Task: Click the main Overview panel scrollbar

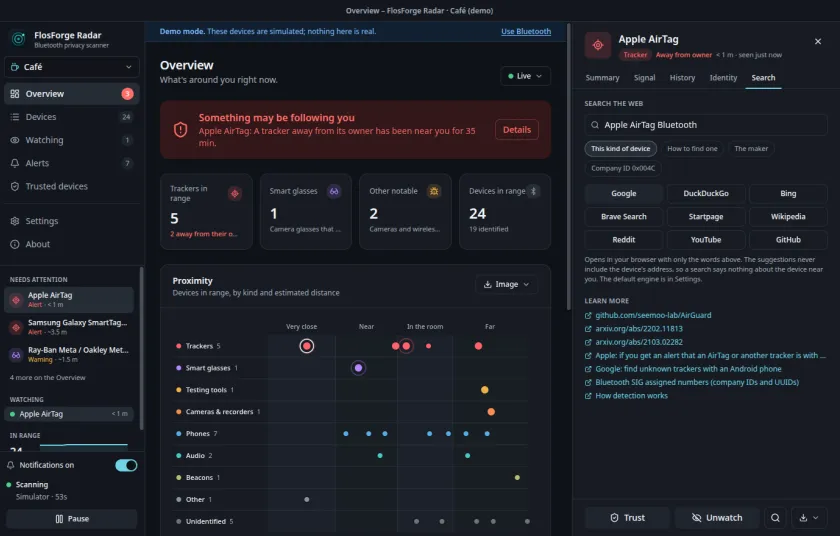Action: click(x=568, y=166)
